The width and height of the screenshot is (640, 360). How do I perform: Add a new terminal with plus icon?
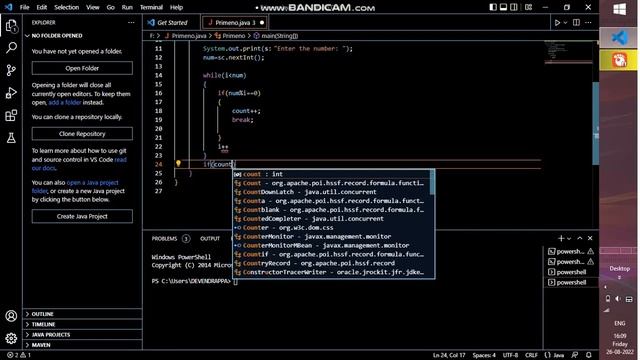(x=561, y=238)
